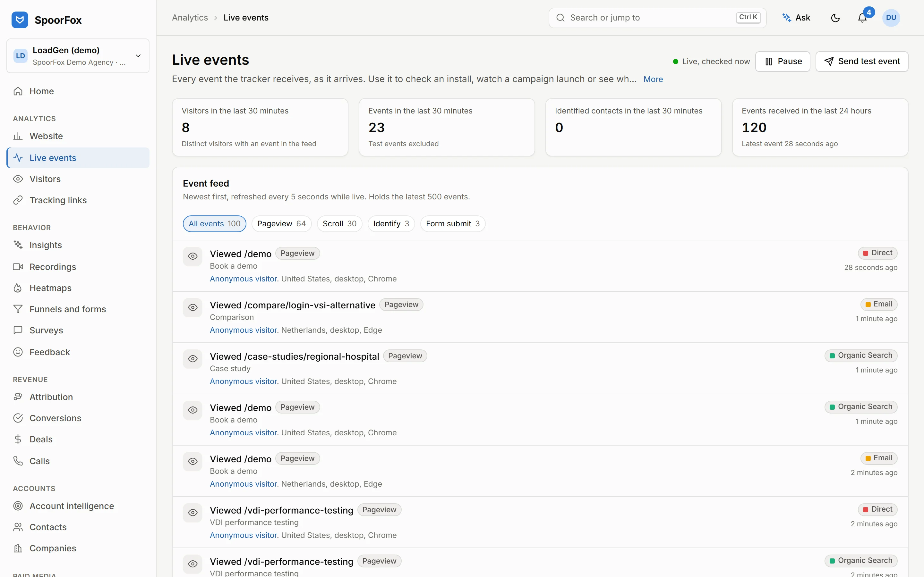Toggle dark mode moon icon
This screenshot has width=924, height=577.
click(x=835, y=18)
